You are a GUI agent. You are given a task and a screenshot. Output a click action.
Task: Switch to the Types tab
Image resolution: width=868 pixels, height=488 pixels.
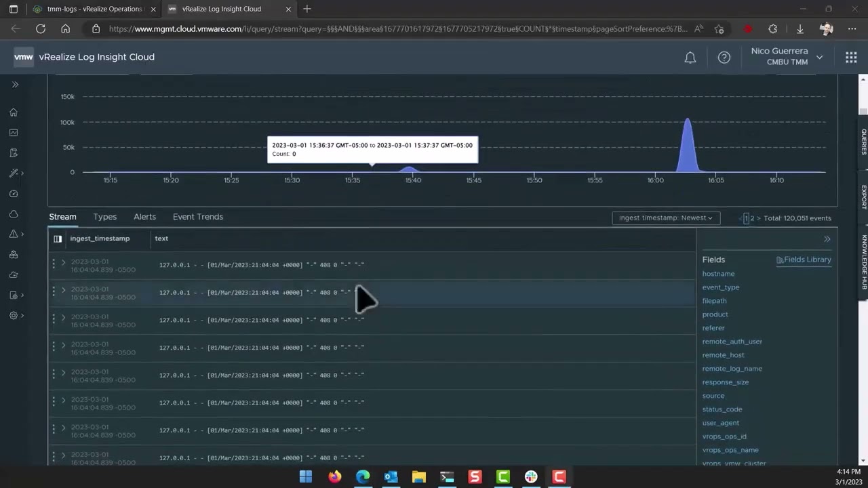point(105,217)
